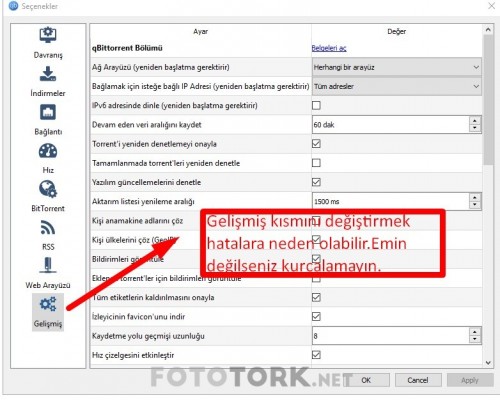Image resolution: width=500 pixels, height=400 pixels.
Task: Open the Bağlantı network icon
Action: [48, 112]
